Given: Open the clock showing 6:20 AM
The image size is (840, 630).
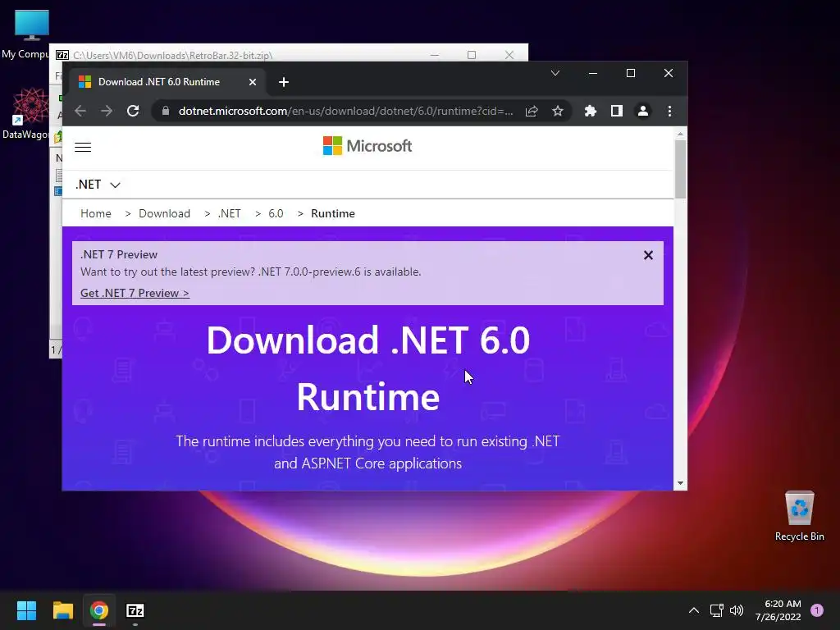Looking at the screenshot, I should coord(778,610).
